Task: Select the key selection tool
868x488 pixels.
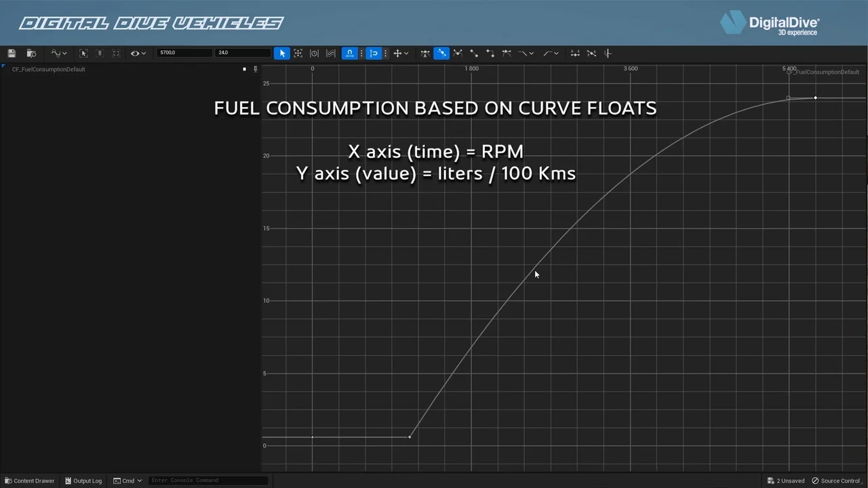Action: [x=282, y=53]
